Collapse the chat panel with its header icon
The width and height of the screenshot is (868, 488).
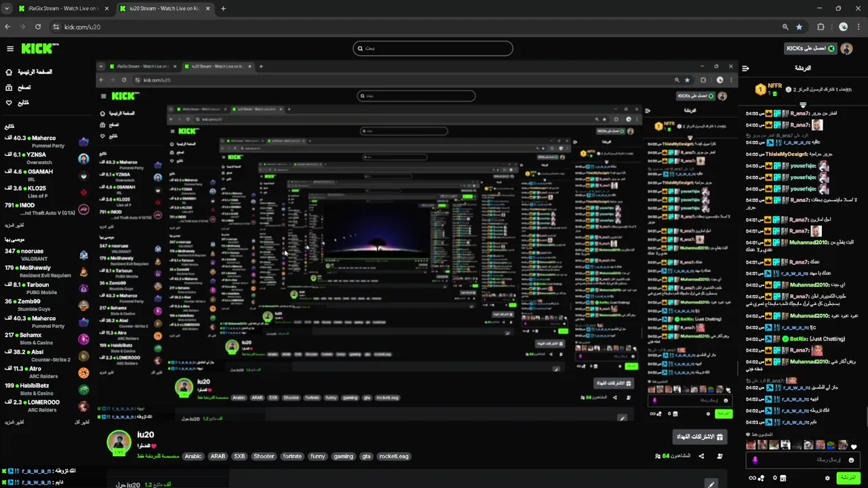point(745,68)
